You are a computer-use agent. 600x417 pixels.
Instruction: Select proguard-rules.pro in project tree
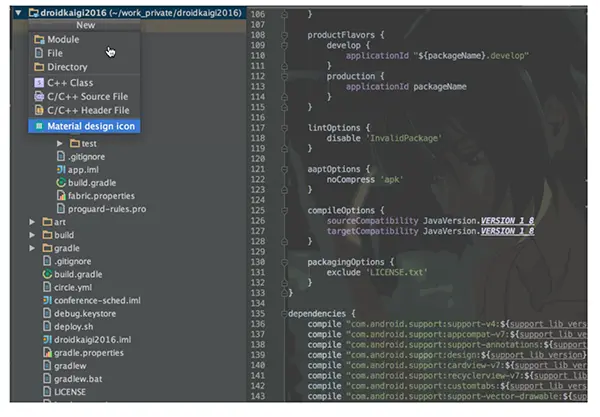(x=101, y=209)
